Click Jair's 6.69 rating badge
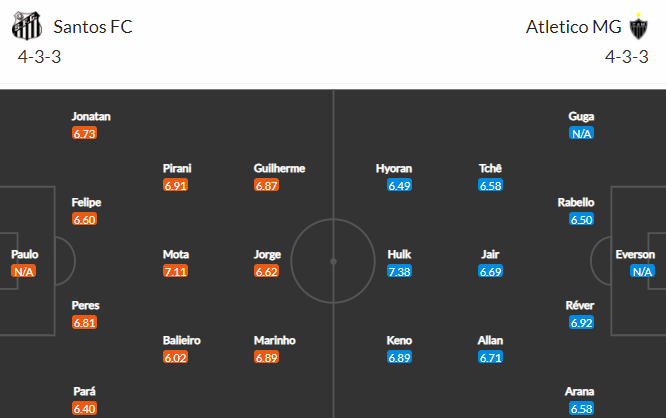The width and height of the screenshot is (666, 418). [x=490, y=271]
